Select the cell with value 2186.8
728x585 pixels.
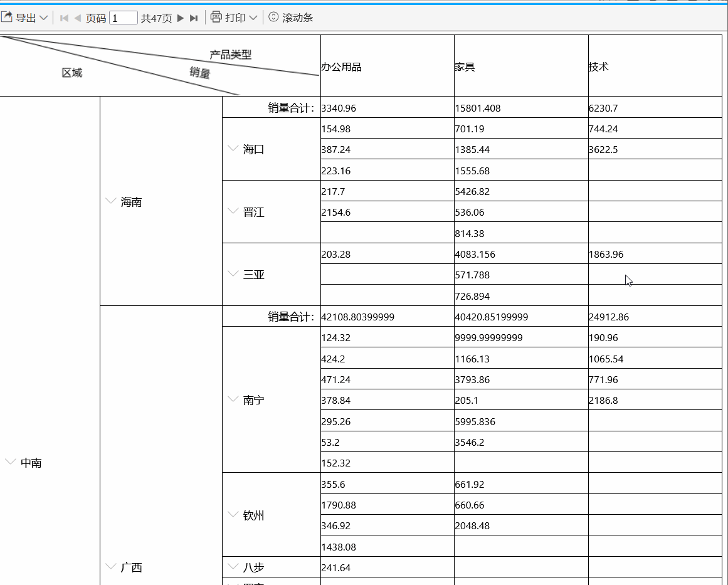click(655, 400)
